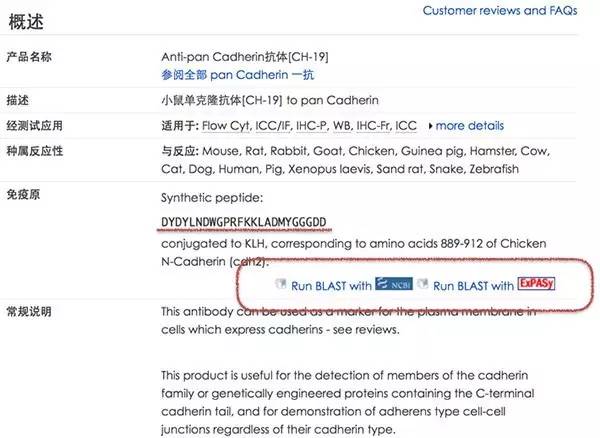The image size is (600, 438).
Task: Click the small icon before the NCBI BLAST link
Action: click(281, 284)
